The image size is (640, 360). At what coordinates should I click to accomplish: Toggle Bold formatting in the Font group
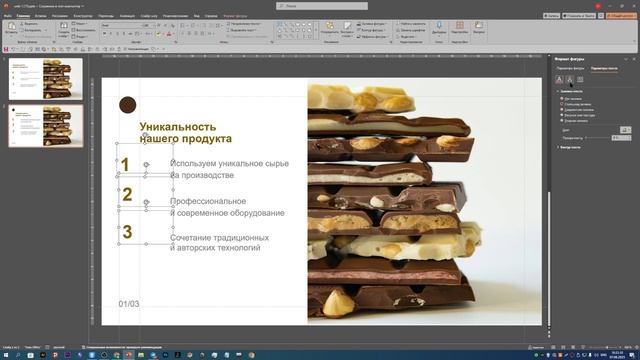click(104, 34)
